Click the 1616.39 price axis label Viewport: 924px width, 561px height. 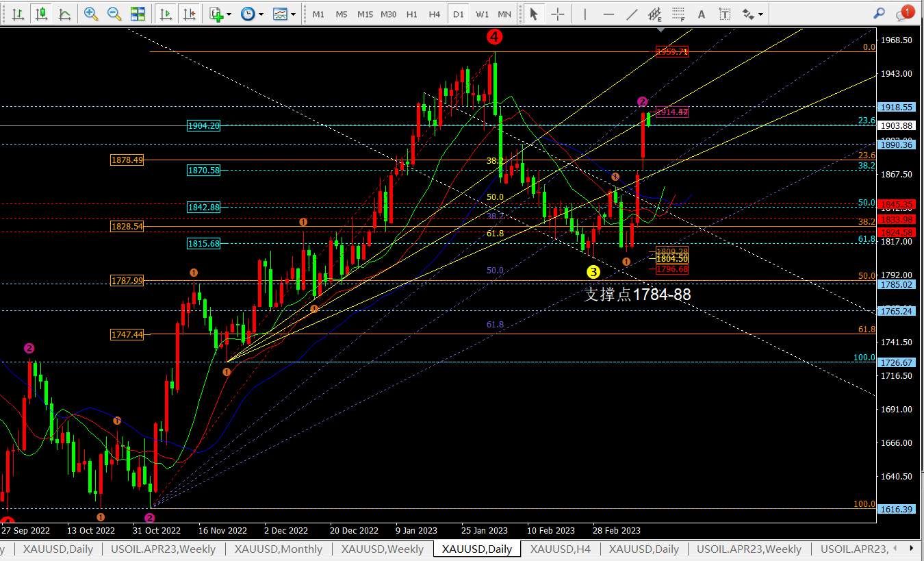click(897, 510)
